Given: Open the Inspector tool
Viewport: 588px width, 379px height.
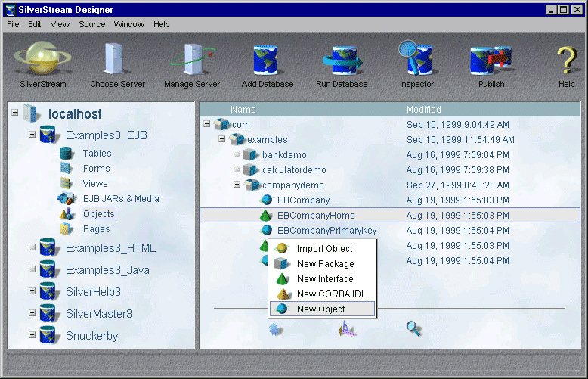Looking at the screenshot, I should (x=416, y=58).
